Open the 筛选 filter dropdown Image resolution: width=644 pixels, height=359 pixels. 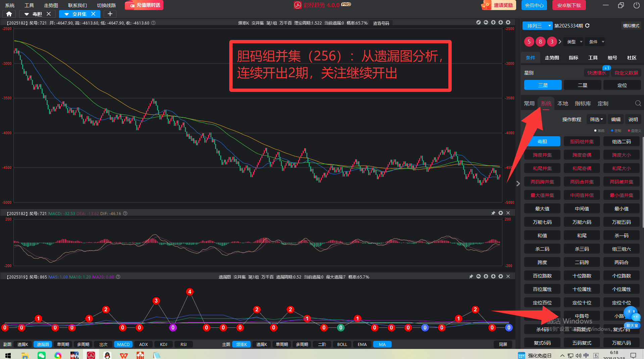pyautogui.click(x=596, y=119)
